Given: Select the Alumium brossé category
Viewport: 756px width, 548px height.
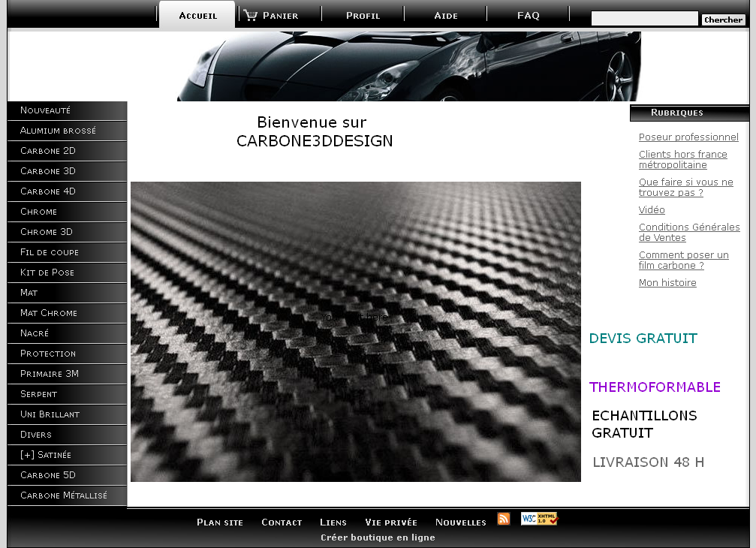Looking at the screenshot, I should coord(58,131).
